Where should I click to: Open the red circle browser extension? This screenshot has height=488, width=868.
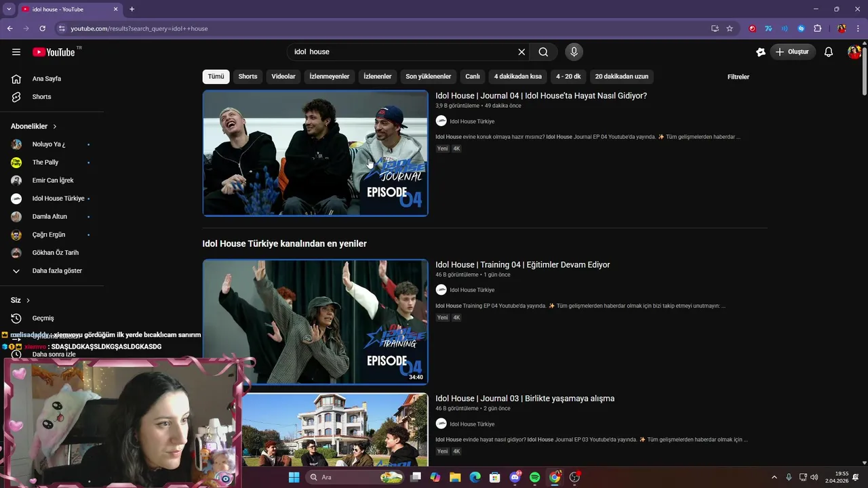(x=752, y=28)
